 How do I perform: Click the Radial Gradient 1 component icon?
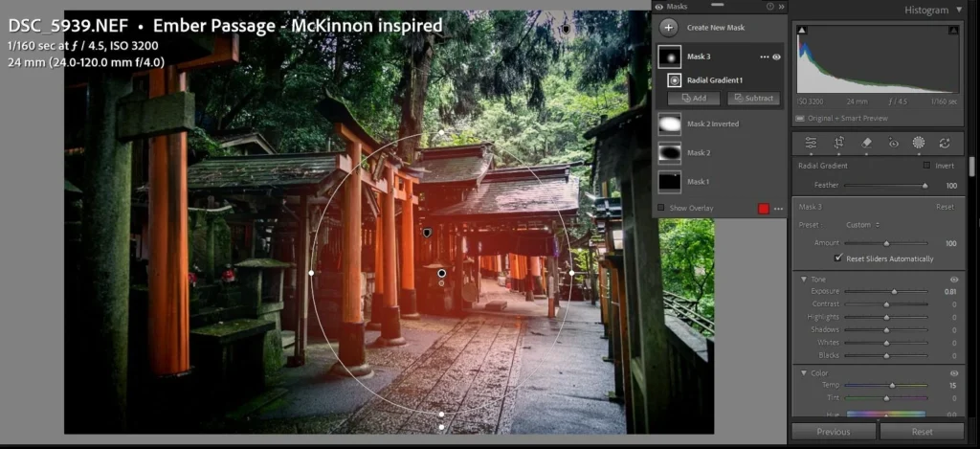coord(675,80)
